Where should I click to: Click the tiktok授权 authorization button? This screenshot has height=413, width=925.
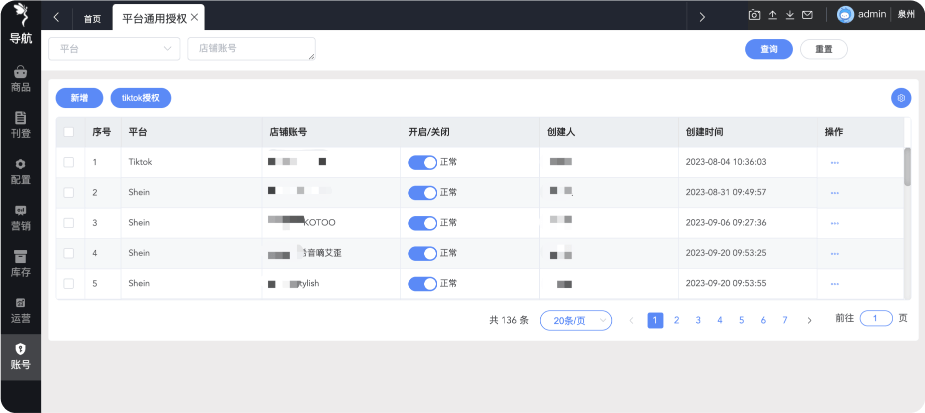[x=141, y=98]
